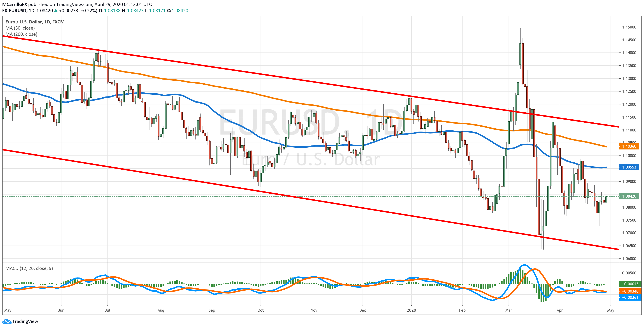Select the MA (200, close) legend
This screenshot has height=328, width=644.
tap(21, 34)
